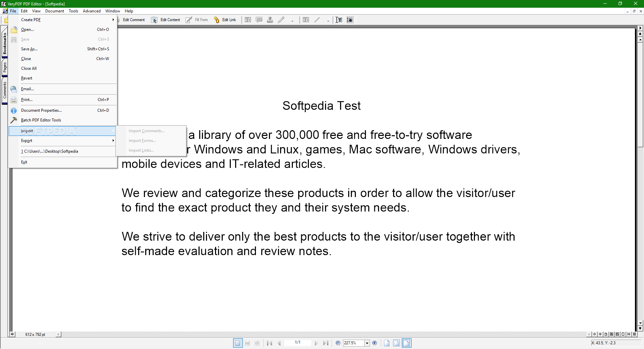
Task: Switch to continuous page layout
Action: click(248, 343)
